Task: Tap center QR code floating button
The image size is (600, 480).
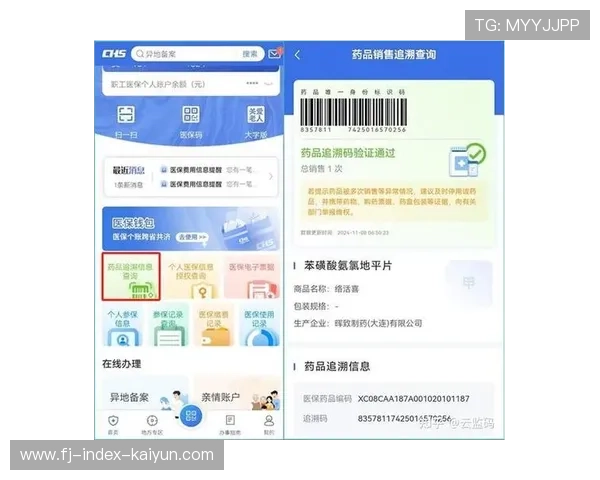Action: click(191, 416)
